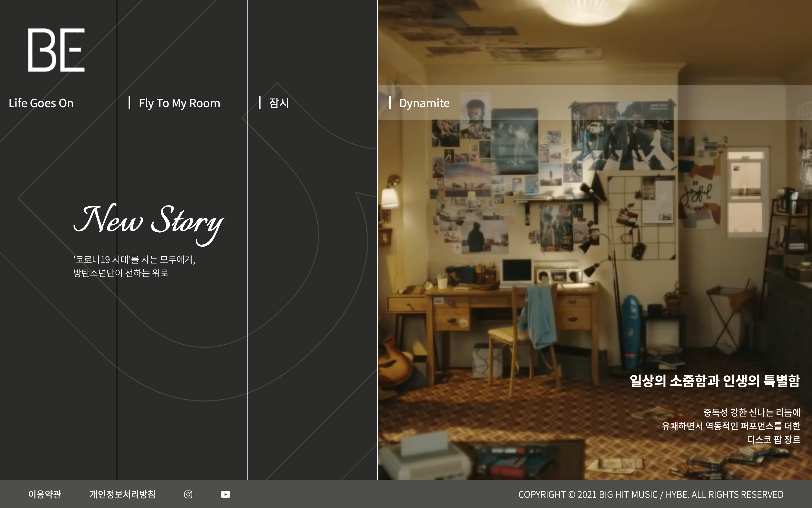Click the BE logo
The image size is (812, 508).
[56, 50]
